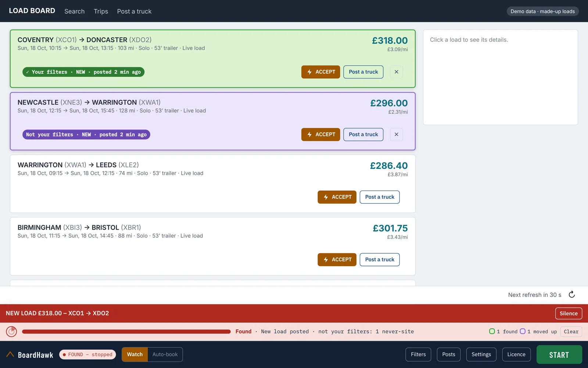The image size is (588, 368).
Task: Clear the found and moved up counters
Action: [571, 332]
